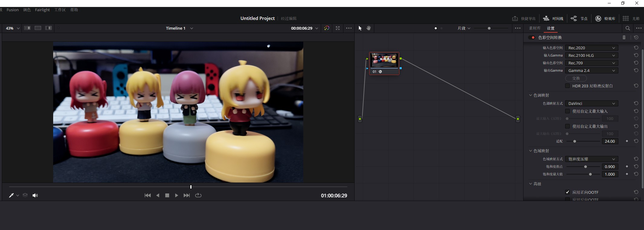Image resolution: width=644 pixels, height=230 pixels.
Task: Open the 色调映射方式 DaVinci dropdown
Action: click(x=591, y=103)
